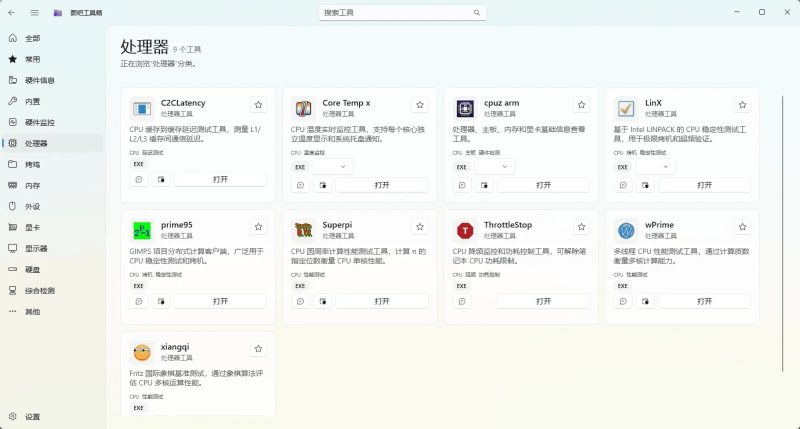800x429 pixels.
Task: Launch Superpi with 打开 button
Action: (382, 301)
